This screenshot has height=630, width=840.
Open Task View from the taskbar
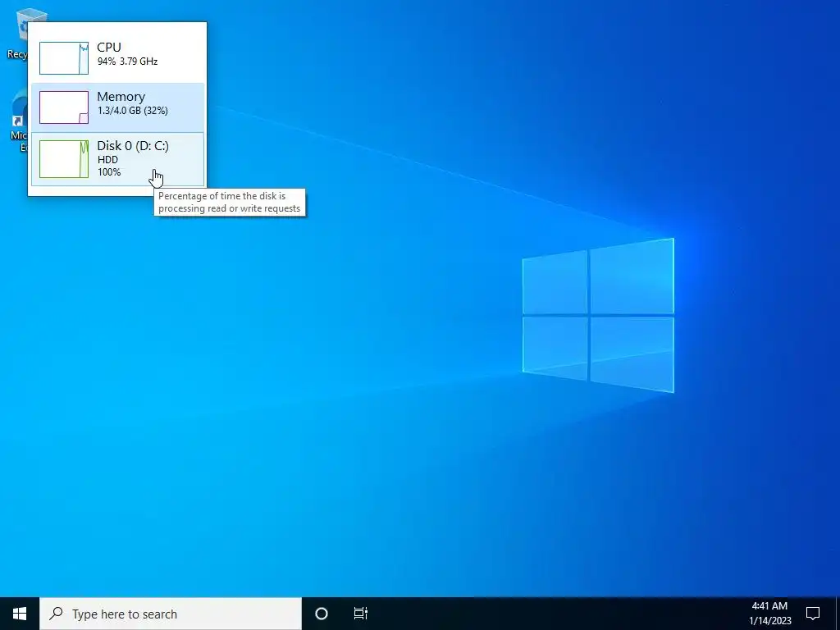point(361,614)
